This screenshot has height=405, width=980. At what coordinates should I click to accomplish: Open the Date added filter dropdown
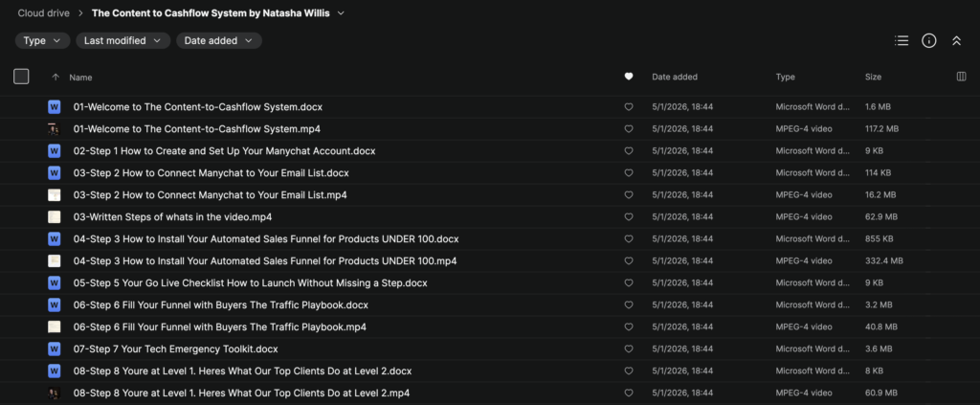(x=219, y=40)
